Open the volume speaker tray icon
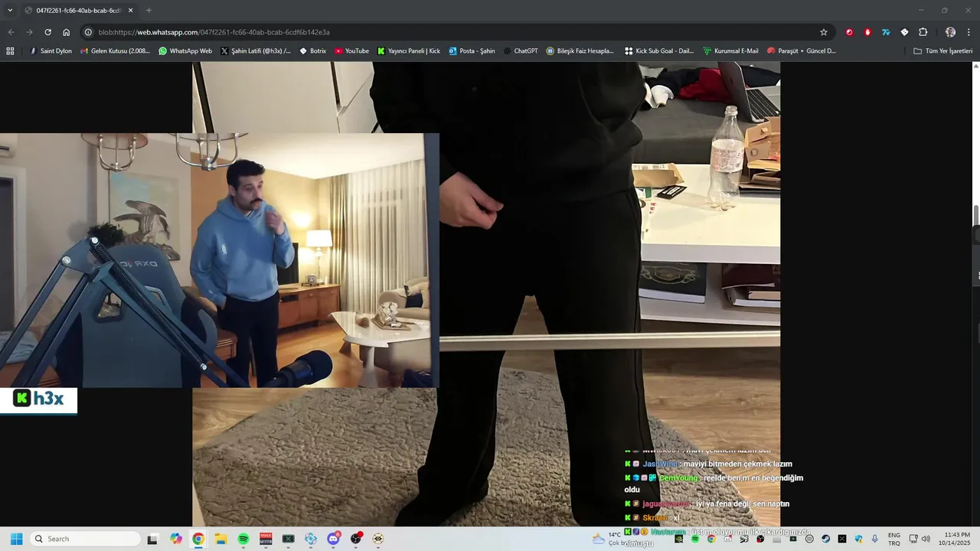980x551 pixels. click(x=926, y=539)
